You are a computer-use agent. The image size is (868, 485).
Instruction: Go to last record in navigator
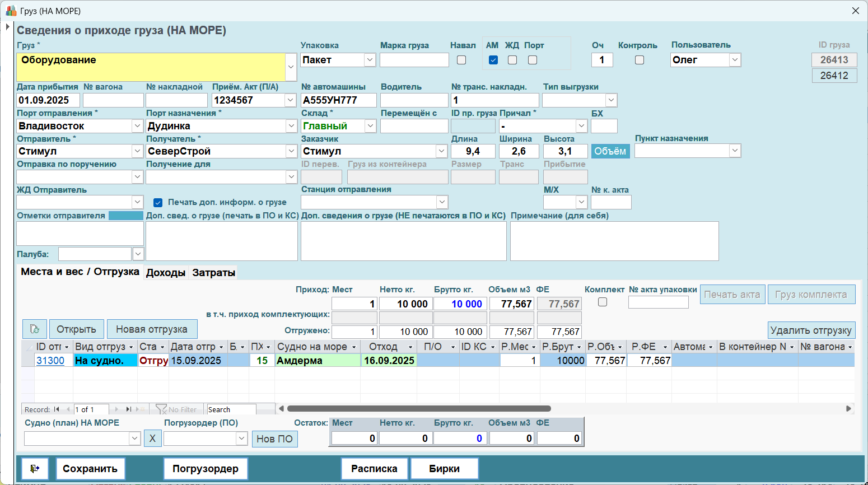click(128, 409)
